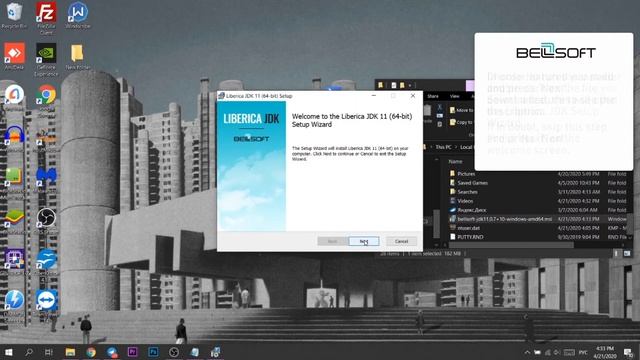Viewport: 640px width, 360px height.
Task: Open Task View on the taskbar
Action: [49, 352]
